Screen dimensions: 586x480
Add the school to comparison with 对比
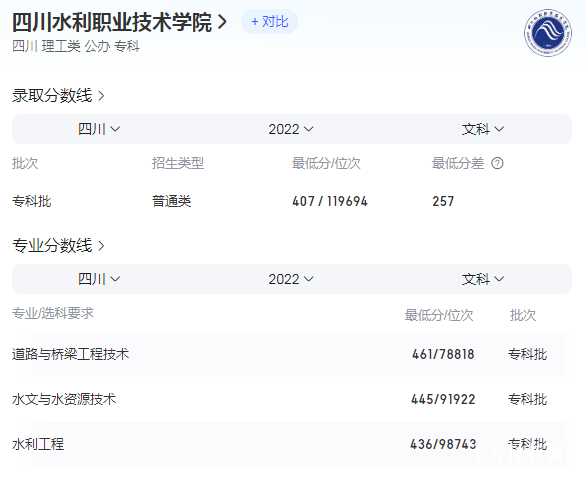(x=269, y=22)
